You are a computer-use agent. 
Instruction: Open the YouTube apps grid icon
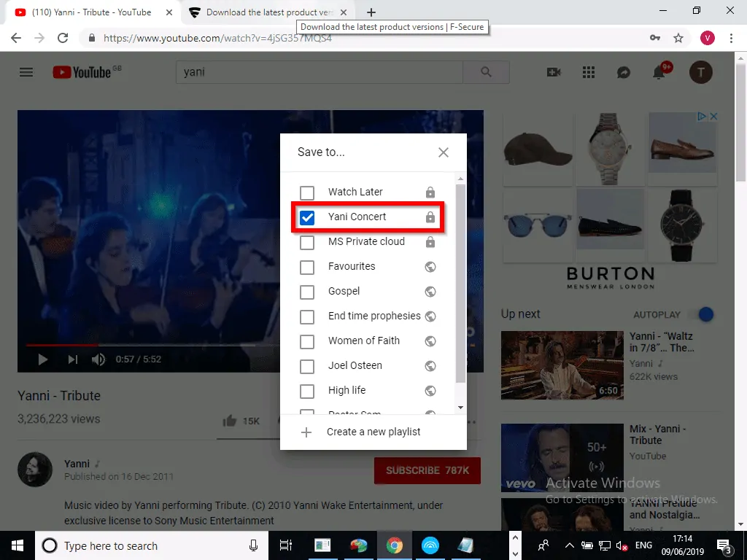point(589,72)
